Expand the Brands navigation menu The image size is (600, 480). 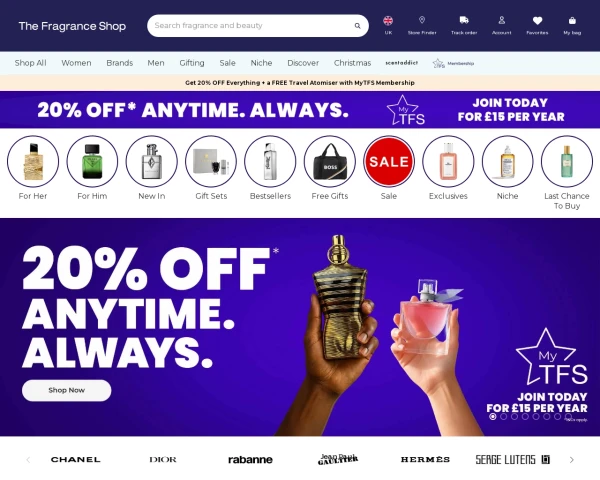click(119, 63)
